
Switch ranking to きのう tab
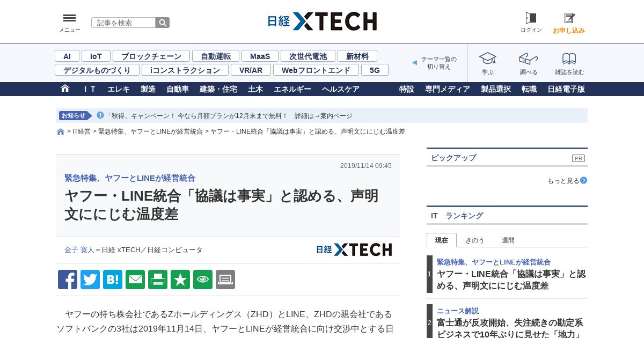pos(475,240)
